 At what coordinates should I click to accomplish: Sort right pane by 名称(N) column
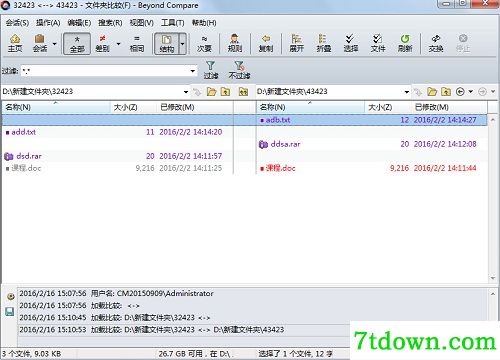[310, 107]
